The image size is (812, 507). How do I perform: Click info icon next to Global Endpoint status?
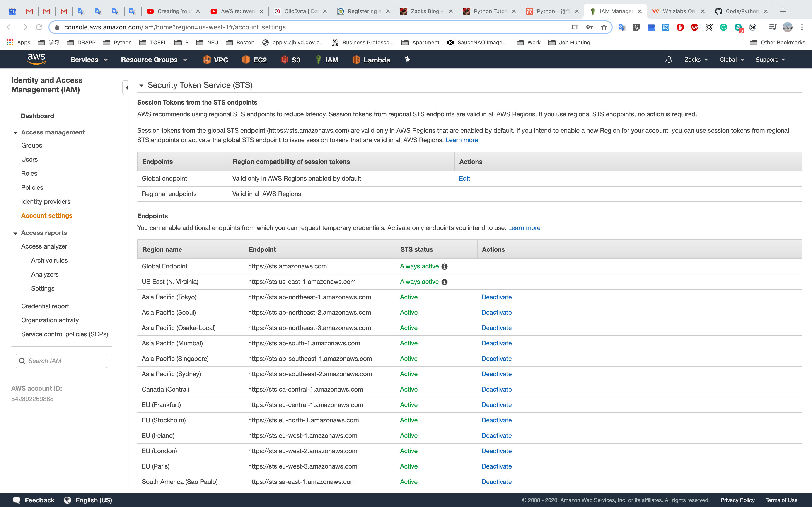445,267
